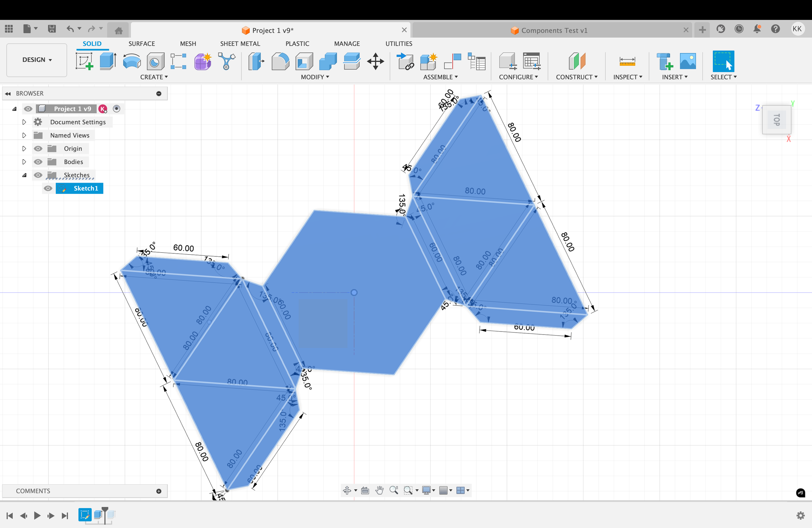This screenshot has height=528, width=812.
Task: Select the Revolve tool icon
Action: [132, 62]
